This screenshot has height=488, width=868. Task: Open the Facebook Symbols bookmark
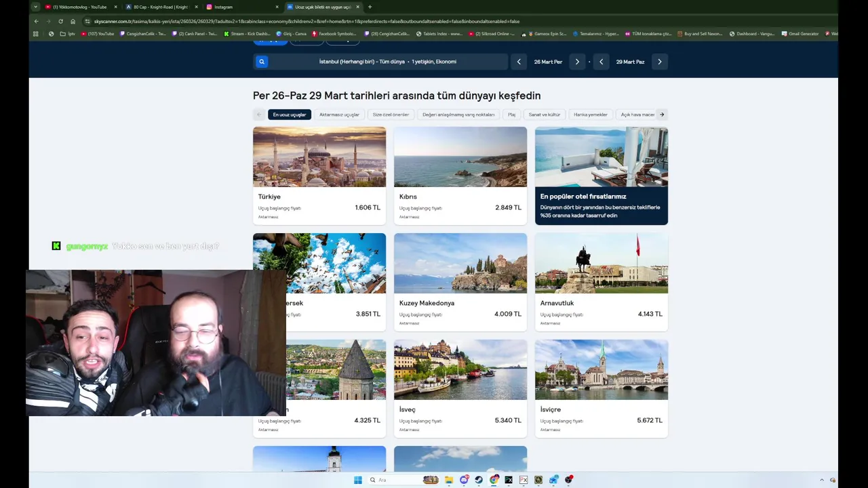pos(334,33)
